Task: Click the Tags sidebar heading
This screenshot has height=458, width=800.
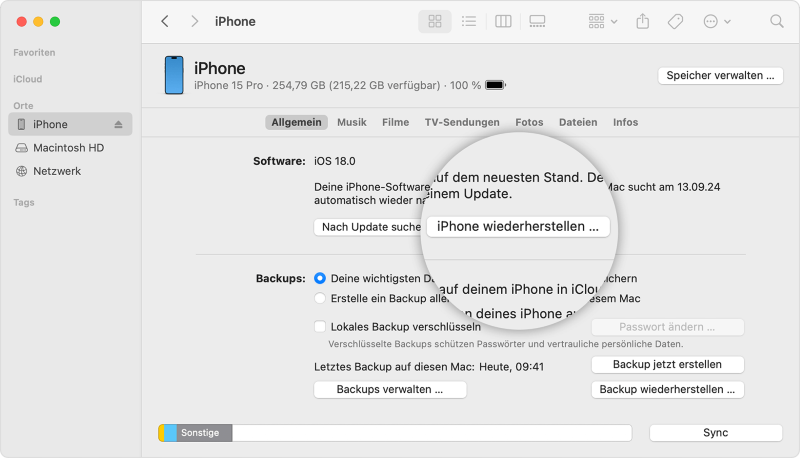Action: point(23,202)
